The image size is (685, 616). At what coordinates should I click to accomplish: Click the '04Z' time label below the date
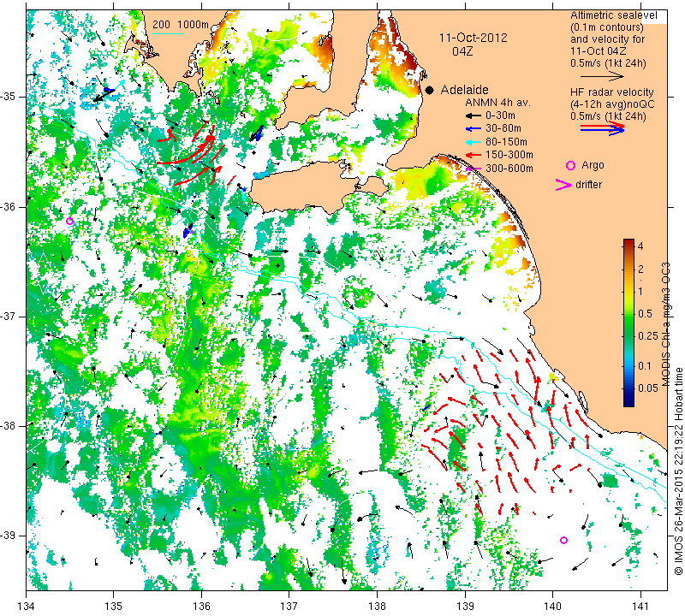[x=462, y=51]
